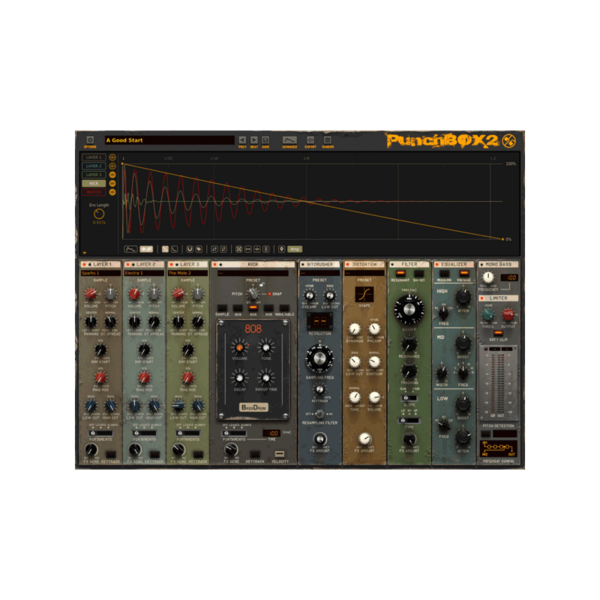Click the marker pin icon beside Amp

(x=281, y=249)
